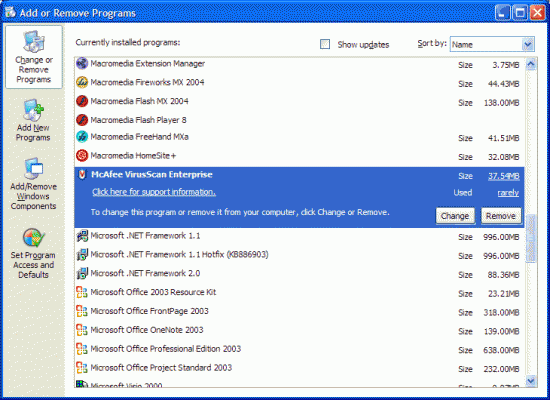
Task: Click the 638.00MB size value
Action: coord(502,350)
